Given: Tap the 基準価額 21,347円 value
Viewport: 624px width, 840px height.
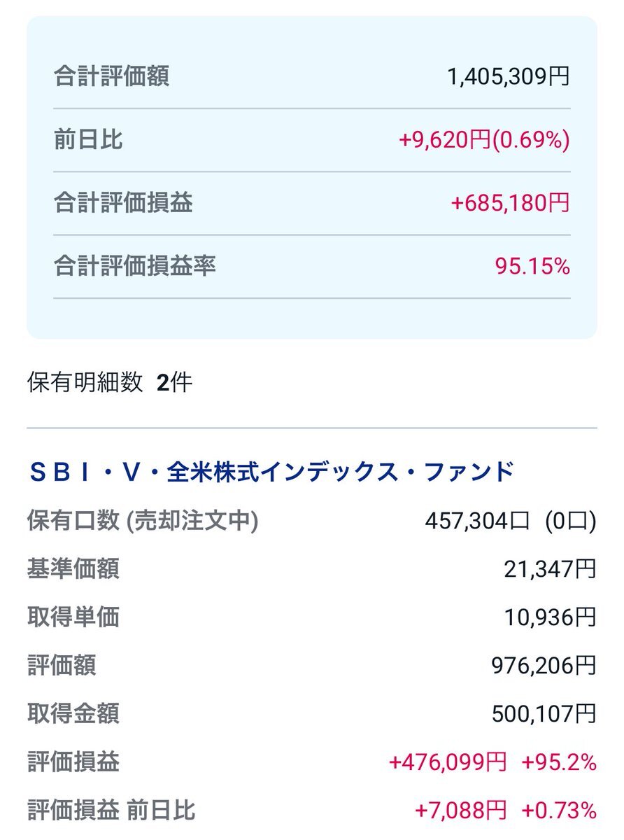Looking at the screenshot, I should 550,569.
